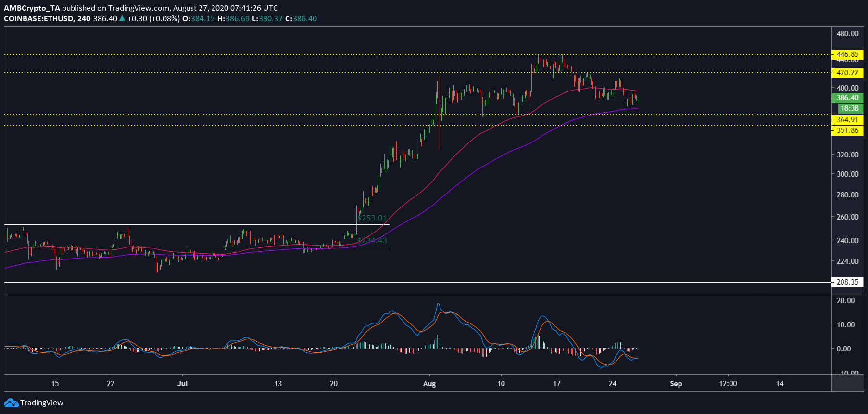Click the green up-arrow change indicator
Viewport: 868px width, 414px height.
[122, 18]
